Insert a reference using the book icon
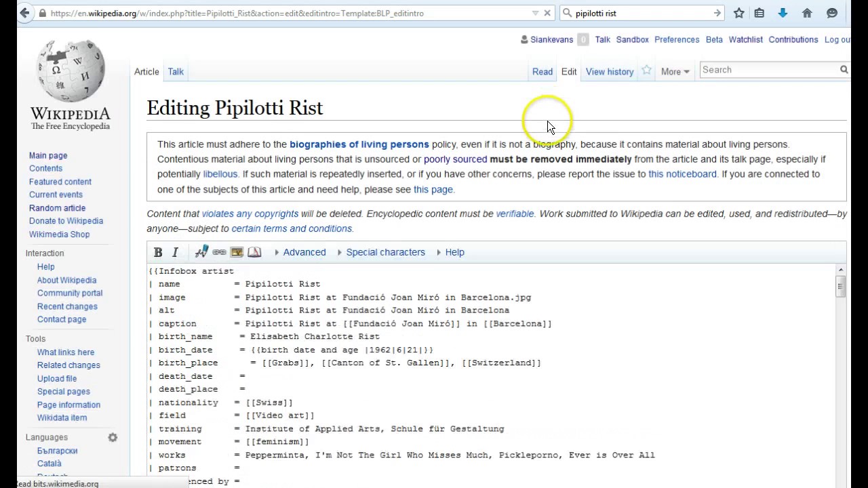The image size is (868, 488). pos(254,252)
